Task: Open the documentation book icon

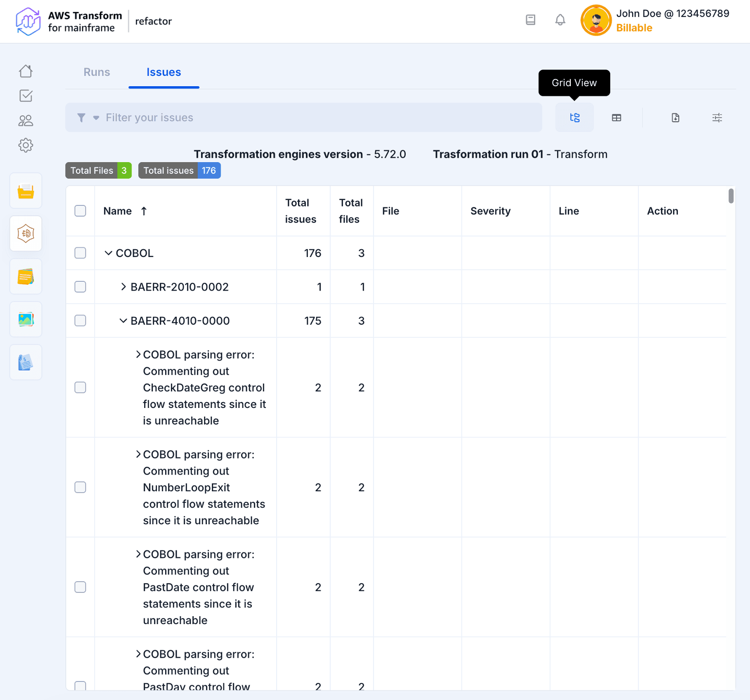Action: (x=530, y=20)
